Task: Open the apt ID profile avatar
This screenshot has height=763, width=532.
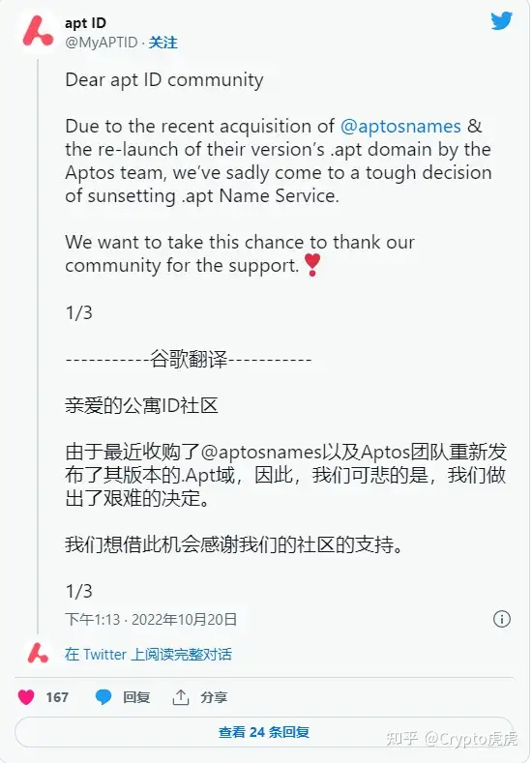Action: 38,32
